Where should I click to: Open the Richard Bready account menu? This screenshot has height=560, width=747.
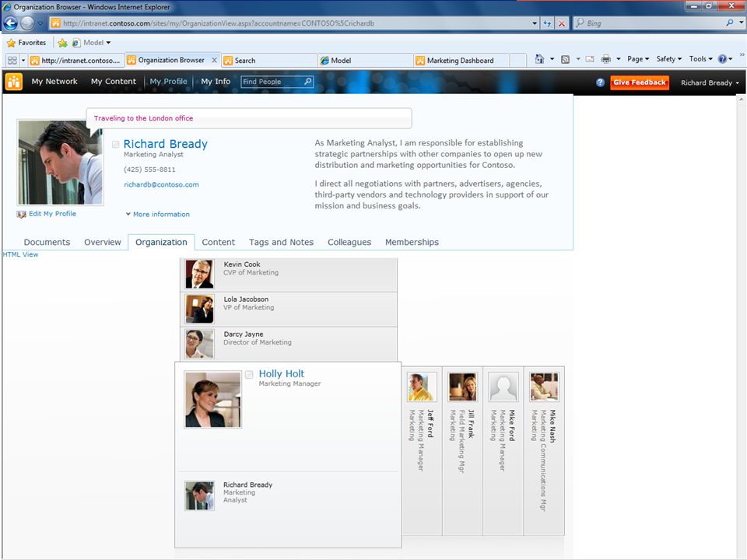click(x=710, y=83)
